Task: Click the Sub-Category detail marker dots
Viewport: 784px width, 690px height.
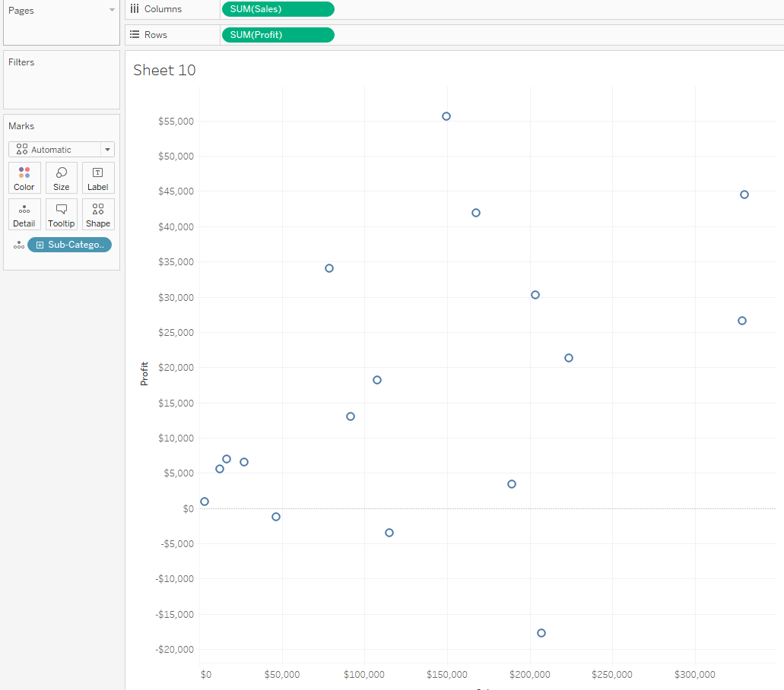Action: coord(19,245)
